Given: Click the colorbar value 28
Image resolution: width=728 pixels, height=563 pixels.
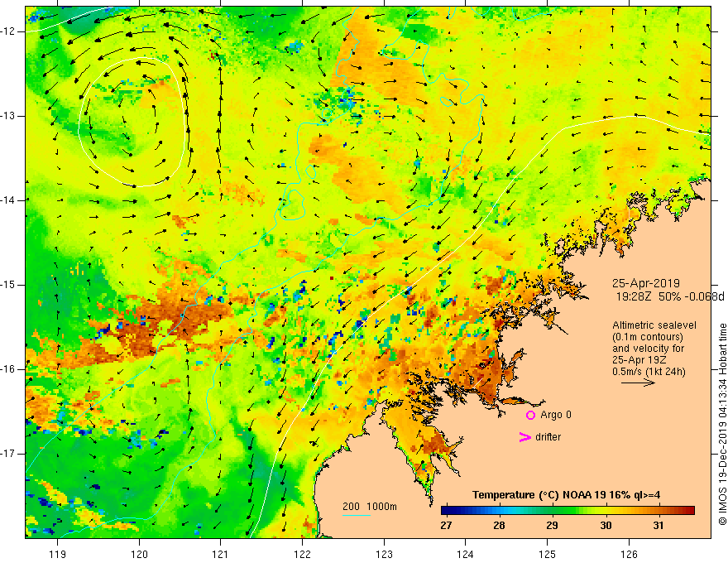Looking at the screenshot, I should 499,526.
